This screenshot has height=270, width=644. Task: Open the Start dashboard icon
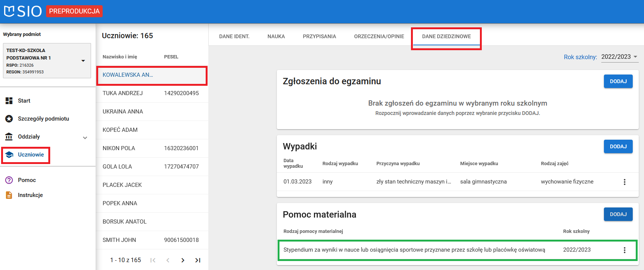(9, 101)
